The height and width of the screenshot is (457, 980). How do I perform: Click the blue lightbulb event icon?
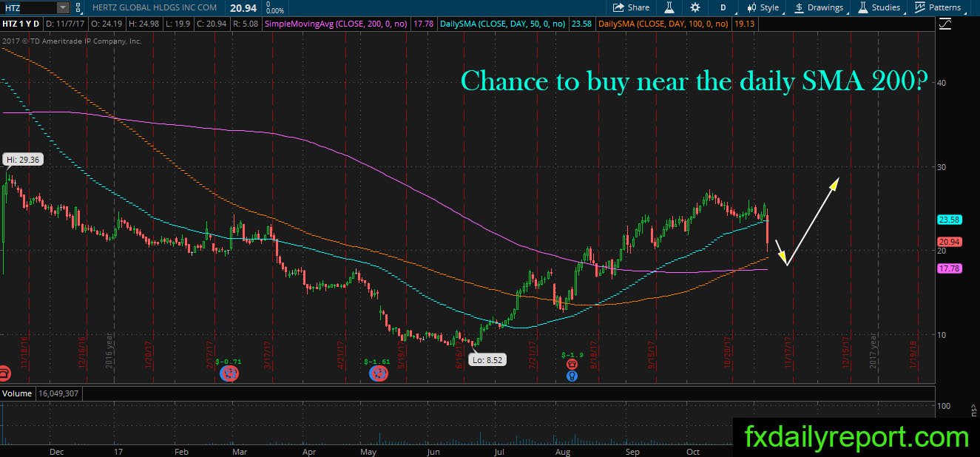pos(572,376)
